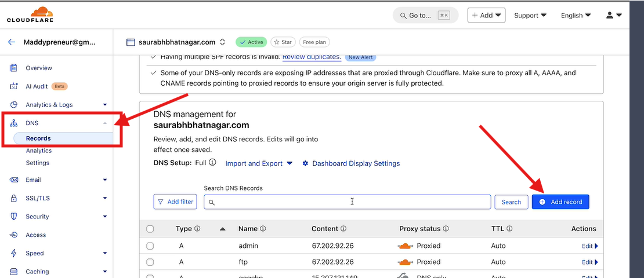Open the Add dropdown in header
The height and width of the screenshot is (278, 644).
(486, 15)
